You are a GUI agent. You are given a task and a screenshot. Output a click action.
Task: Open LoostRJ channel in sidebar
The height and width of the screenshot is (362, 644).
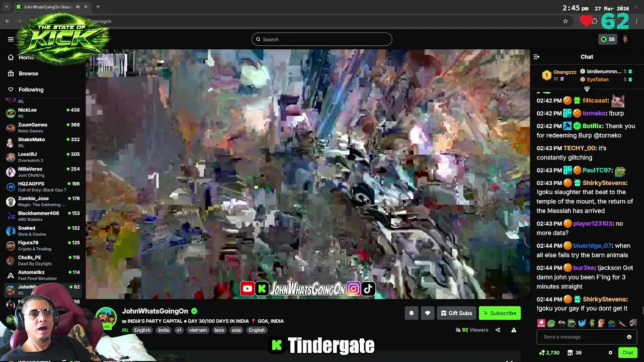(43, 157)
